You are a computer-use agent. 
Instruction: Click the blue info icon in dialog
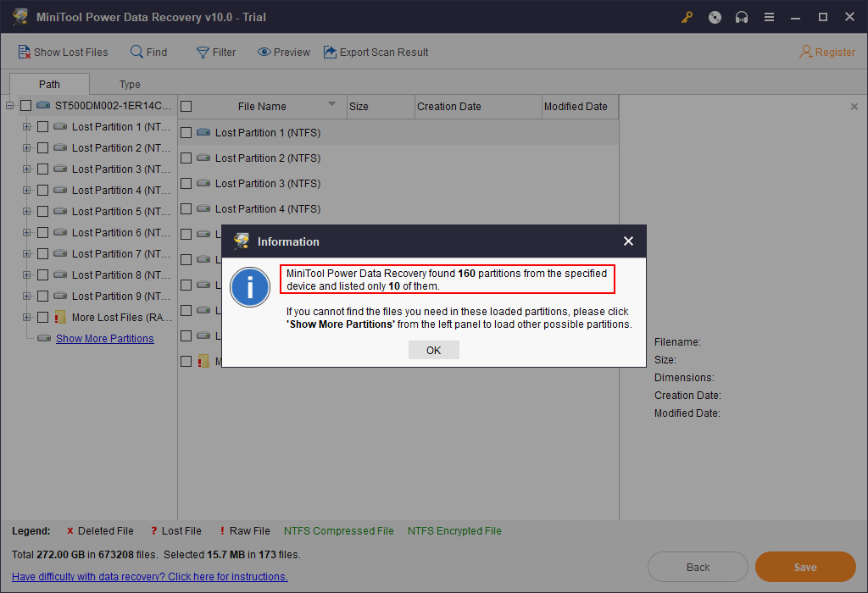point(250,287)
